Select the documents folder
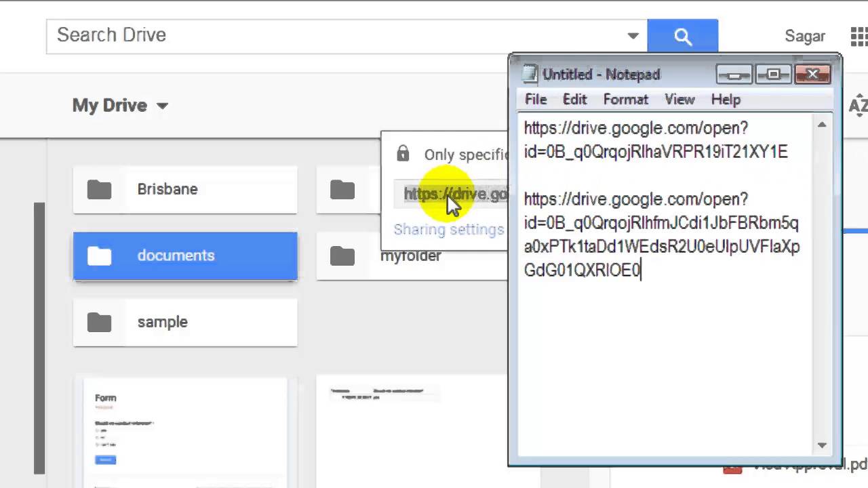 (185, 256)
